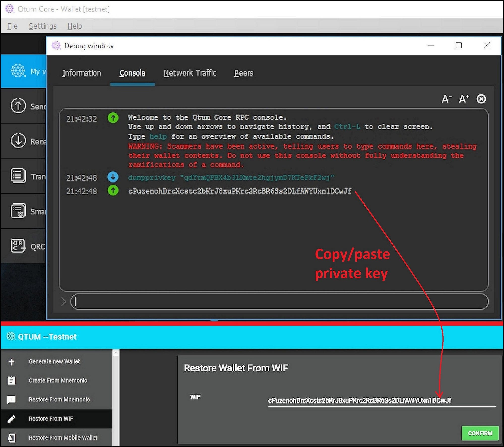Click the Ctrl-L shortcut text in console

[x=347, y=127]
